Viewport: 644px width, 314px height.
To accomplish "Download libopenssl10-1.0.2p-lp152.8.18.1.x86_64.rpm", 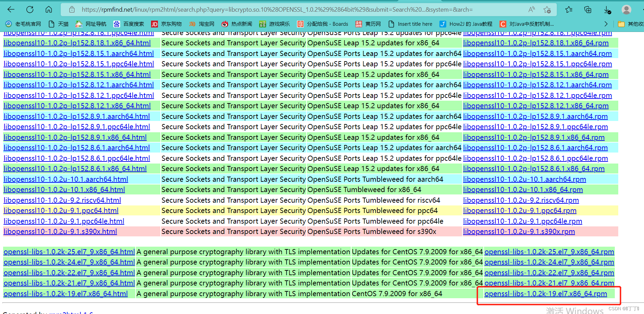I will 536,43.
